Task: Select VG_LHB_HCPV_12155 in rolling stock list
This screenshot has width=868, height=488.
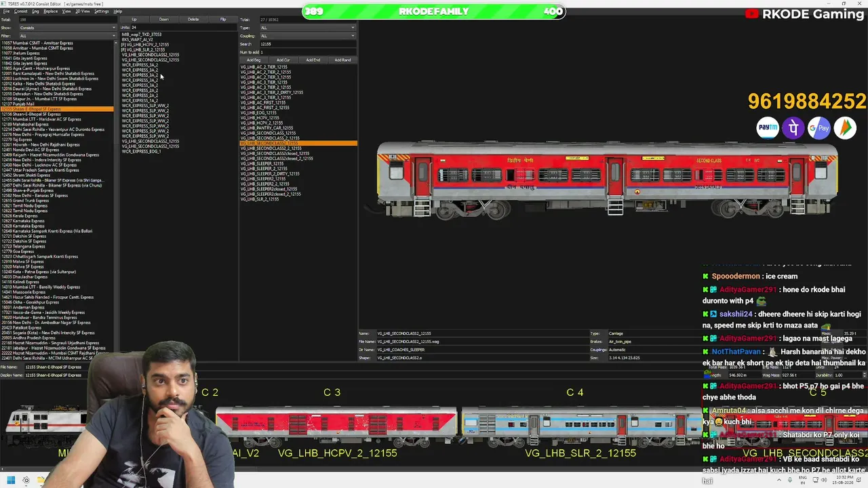Action: (260, 118)
